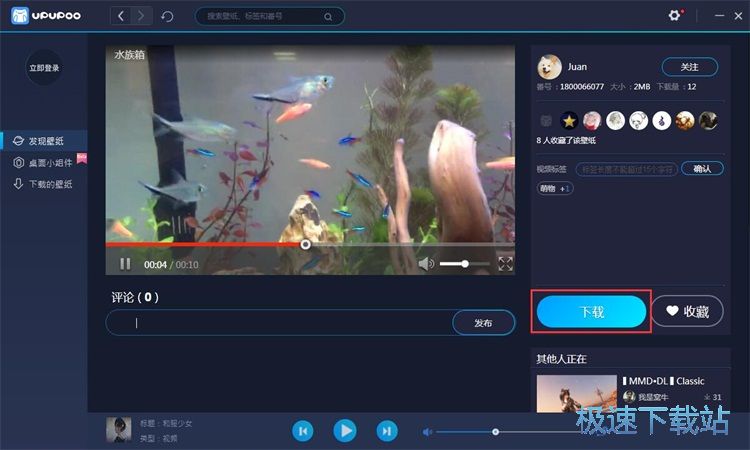Open the MMD·DL Classic wallpaper thumbnail

[576, 394]
